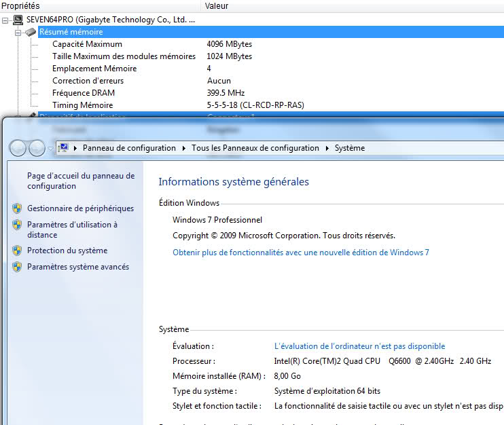This screenshot has height=425, width=504.
Task: Click the 1024 MBytes value
Action: (229, 56)
